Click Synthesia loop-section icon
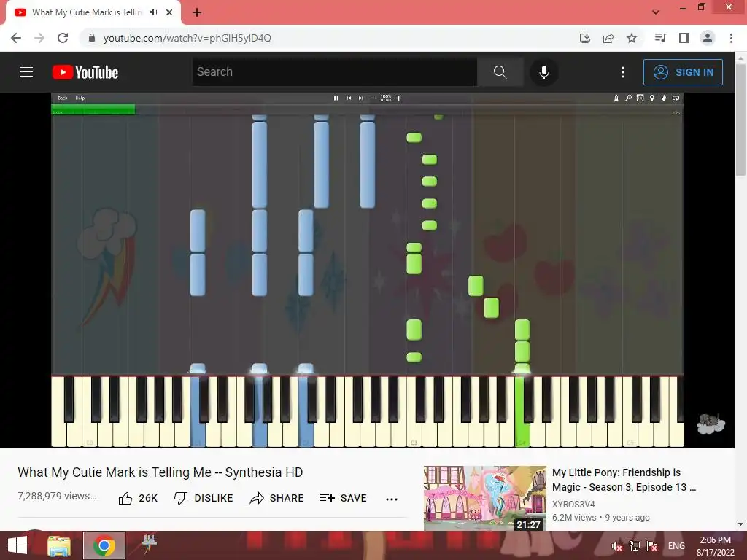 coord(640,98)
